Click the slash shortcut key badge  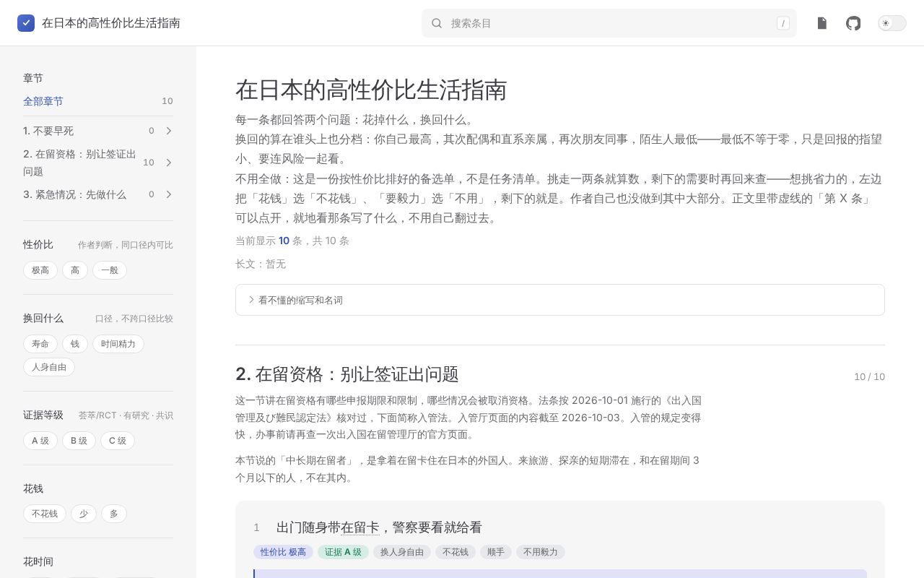tap(783, 23)
